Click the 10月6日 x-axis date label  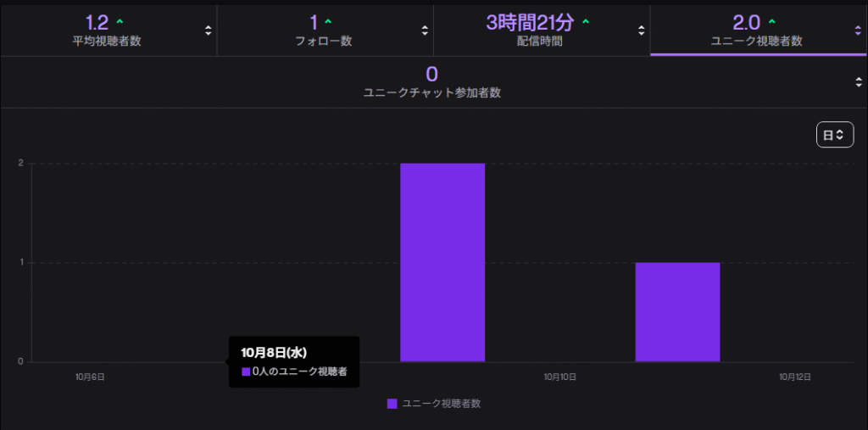tap(90, 376)
